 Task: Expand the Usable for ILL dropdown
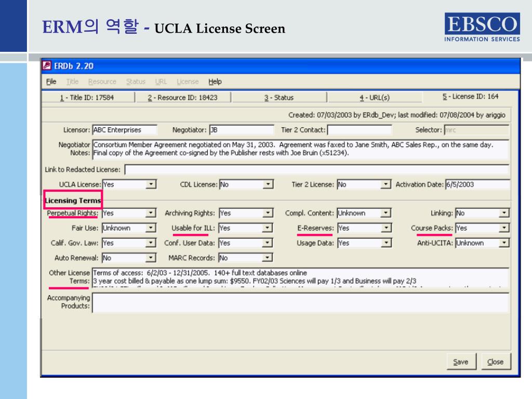tap(268, 228)
